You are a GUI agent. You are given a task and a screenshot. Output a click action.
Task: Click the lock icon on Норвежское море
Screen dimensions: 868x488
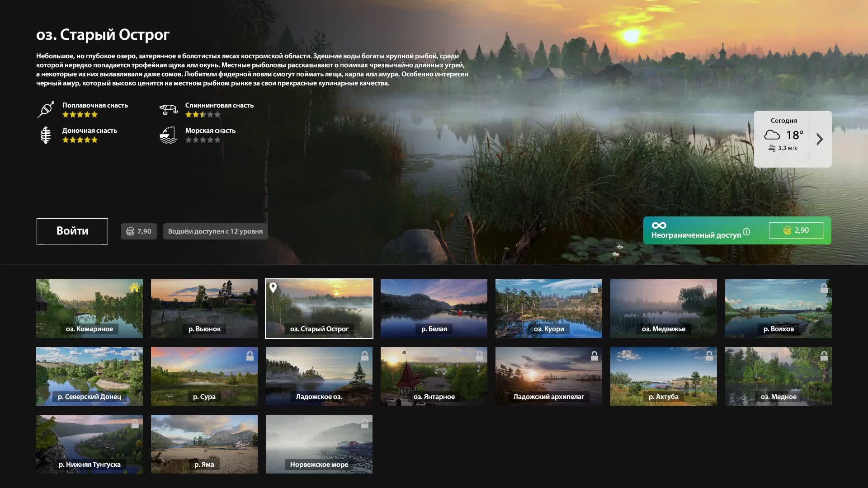365,423
